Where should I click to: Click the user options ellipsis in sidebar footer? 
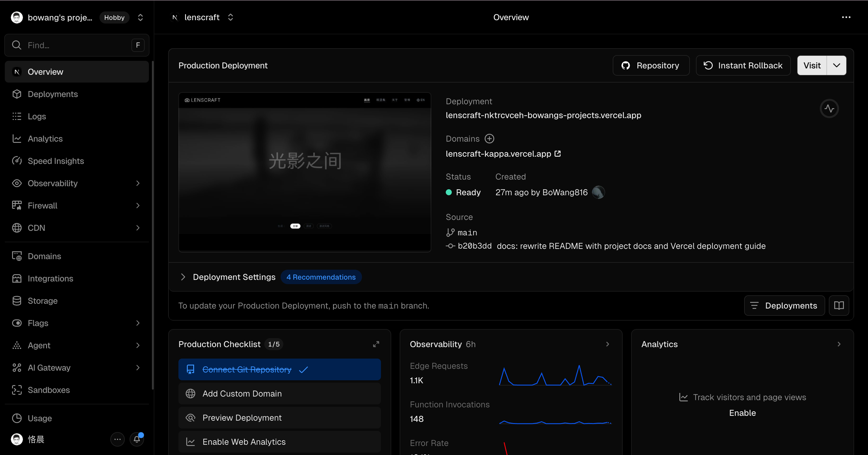pyautogui.click(x=117, y=439)
